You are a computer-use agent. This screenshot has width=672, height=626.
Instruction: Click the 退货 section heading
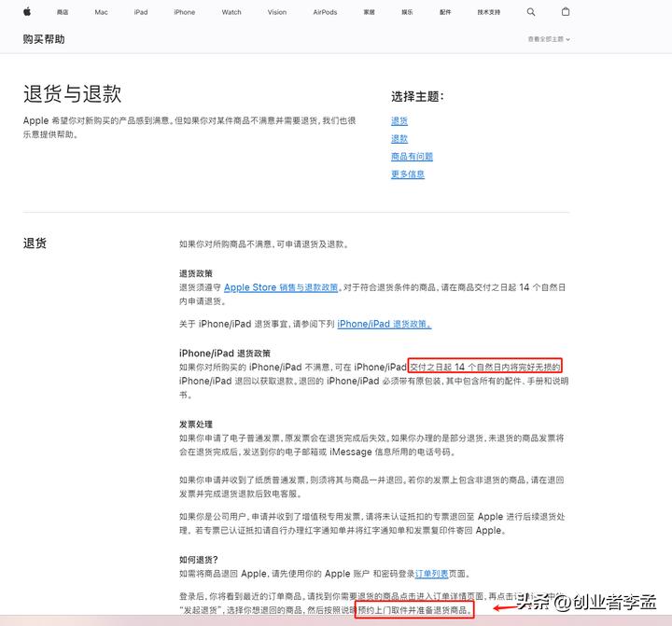(35, 243)
